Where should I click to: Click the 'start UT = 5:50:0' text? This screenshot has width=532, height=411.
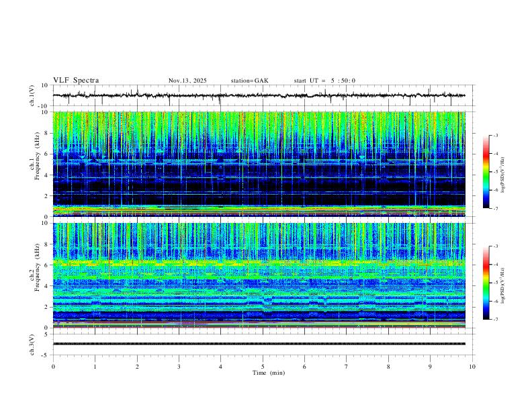pyautogui.click(x=324, y=81)
